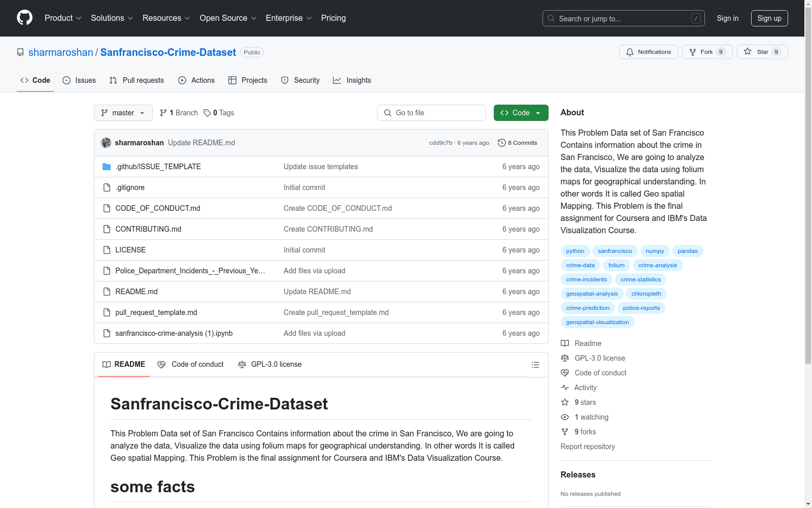812x508 pixels.
Task: Click the file icon next to CODE_OF_CONDUCT.md
Action: [107, 208]
